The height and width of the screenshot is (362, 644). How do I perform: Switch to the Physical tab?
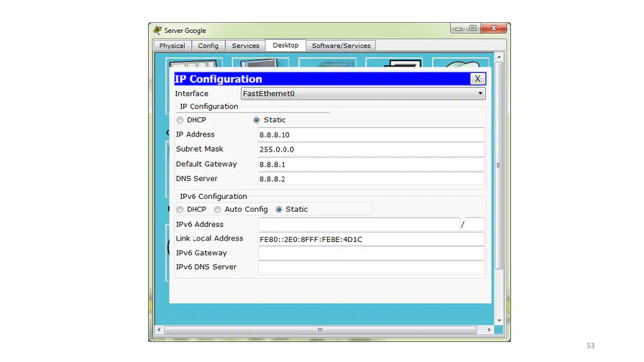(x=172, y=46)
